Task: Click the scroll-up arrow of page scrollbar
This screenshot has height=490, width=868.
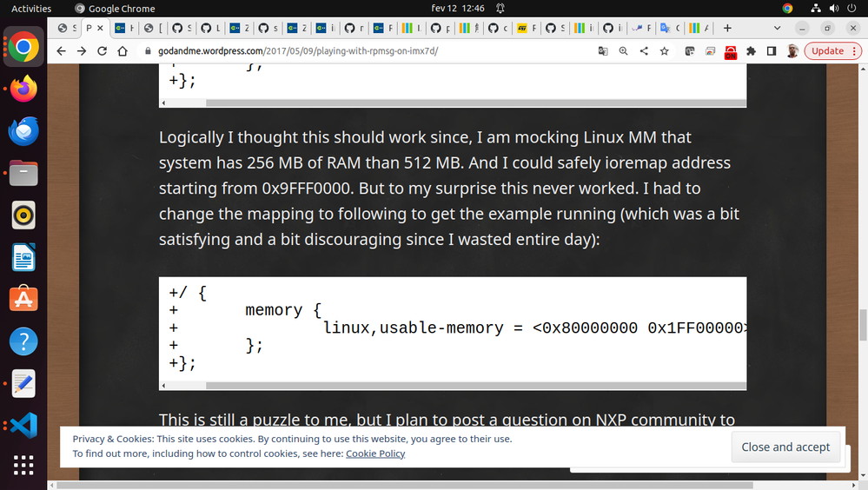Action: (863, 69)
